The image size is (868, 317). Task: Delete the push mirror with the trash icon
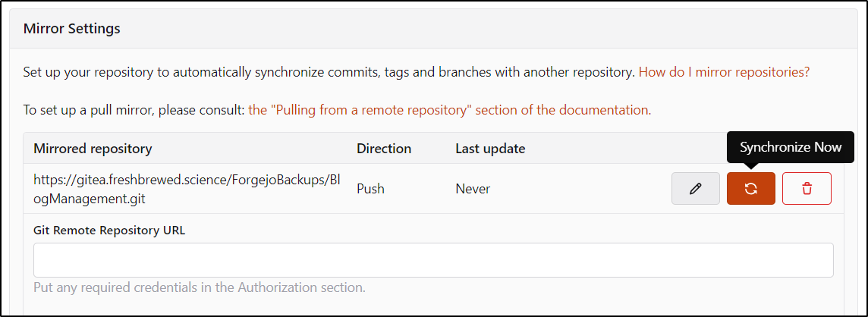pos(807,189)
